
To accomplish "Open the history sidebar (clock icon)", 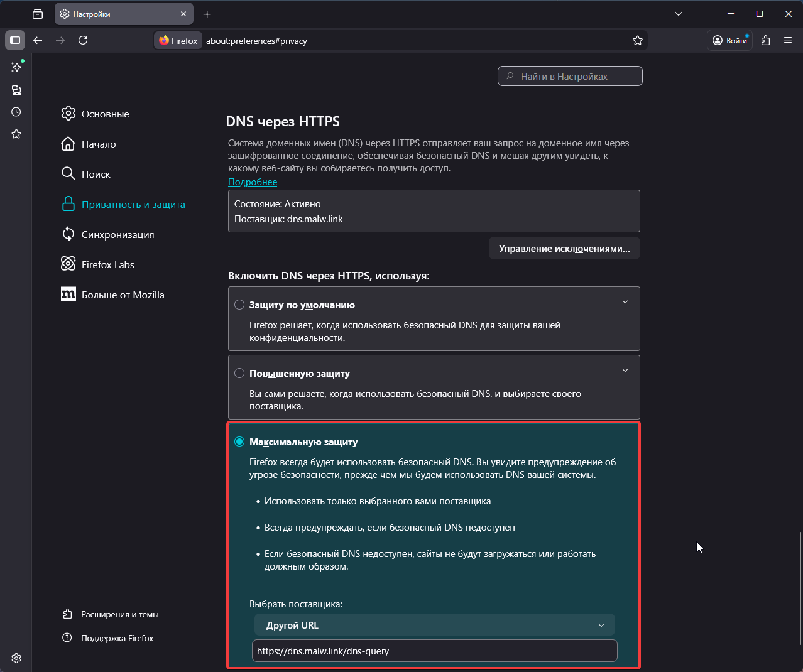I will pyautogui.click(x=16, y=112).
